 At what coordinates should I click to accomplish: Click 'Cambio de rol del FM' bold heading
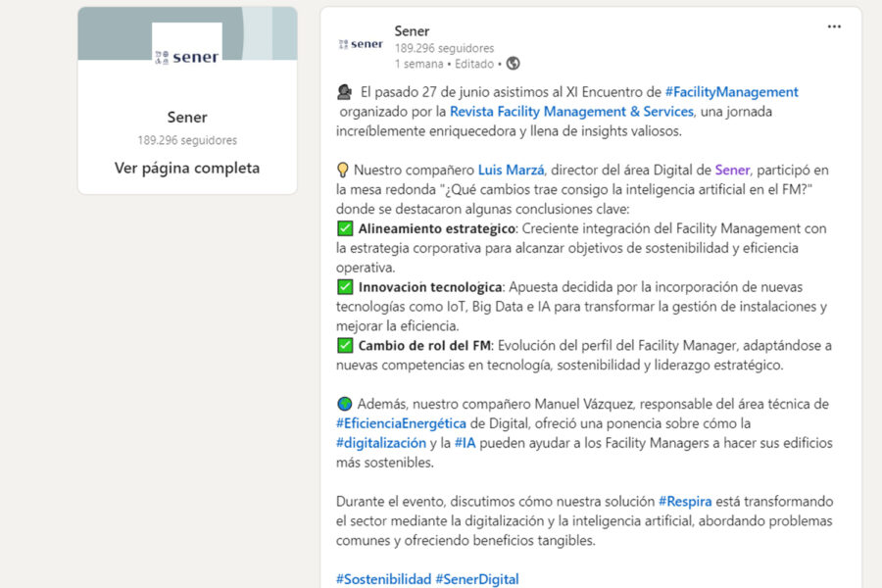point(424,346)
